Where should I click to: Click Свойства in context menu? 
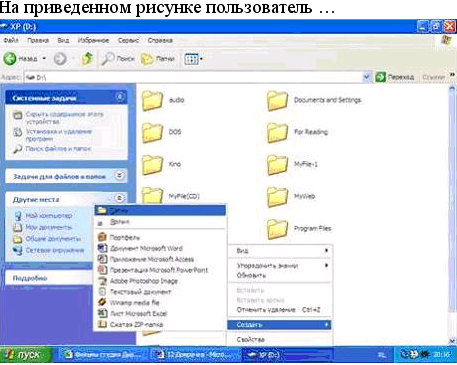point(280,339)
